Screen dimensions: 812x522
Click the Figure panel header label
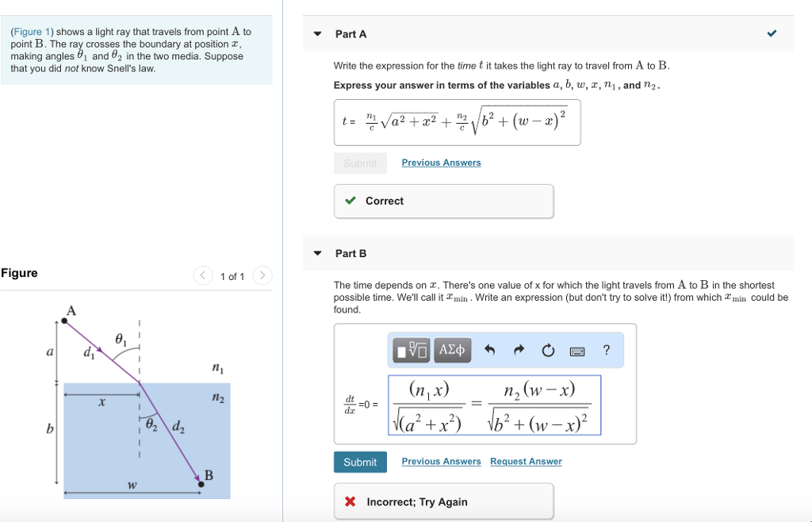(19, 273)
